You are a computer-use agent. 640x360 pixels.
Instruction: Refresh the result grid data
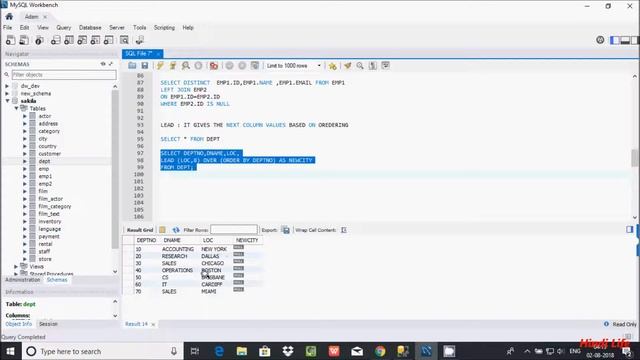pyautogui.click(x=176, y=230)
